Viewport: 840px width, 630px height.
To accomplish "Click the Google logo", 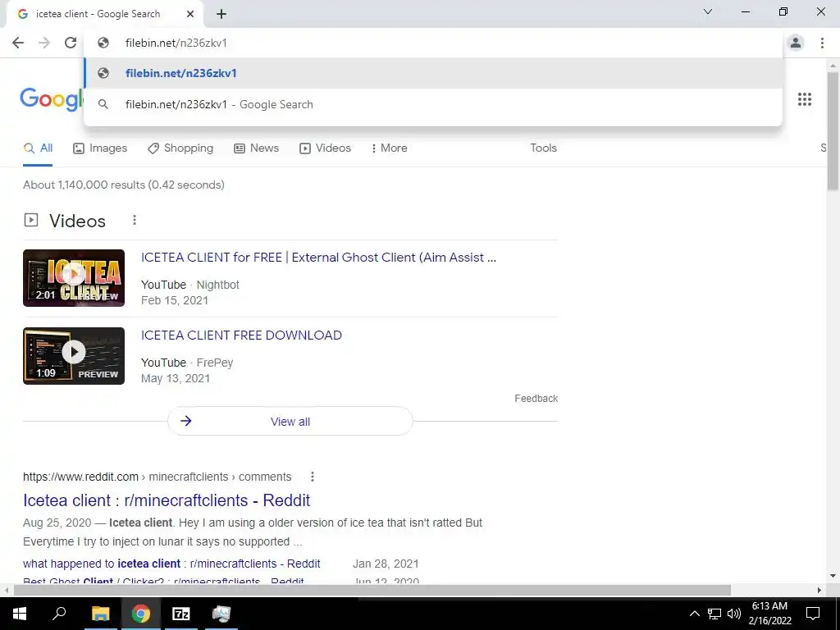I will 52,99.
